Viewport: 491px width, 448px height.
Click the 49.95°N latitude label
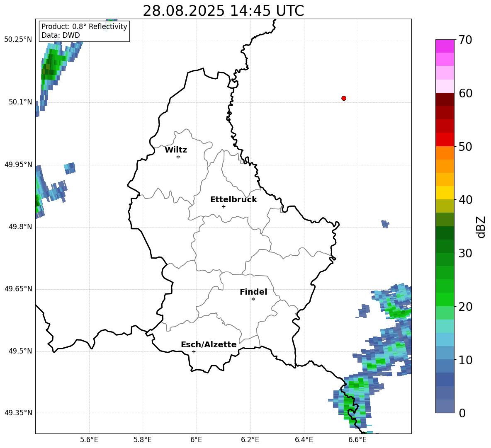click(18, 164)
